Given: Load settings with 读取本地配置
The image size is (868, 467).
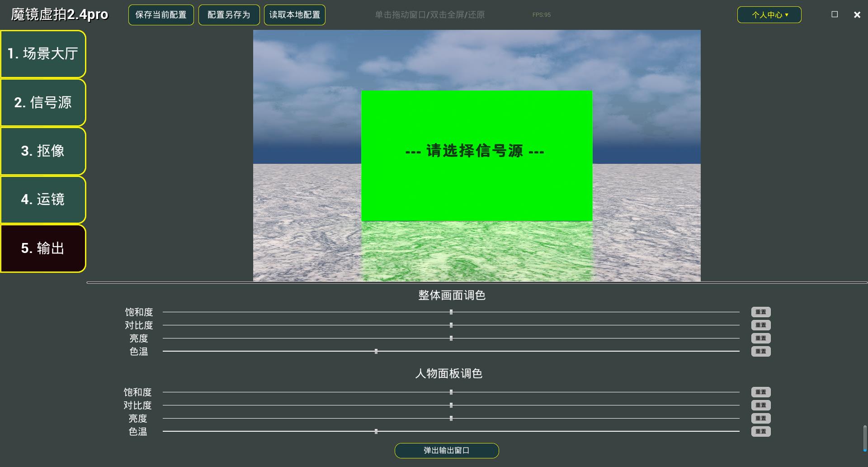Looking at the screenshot, I should pyautogui.click(x=294, y=14).
